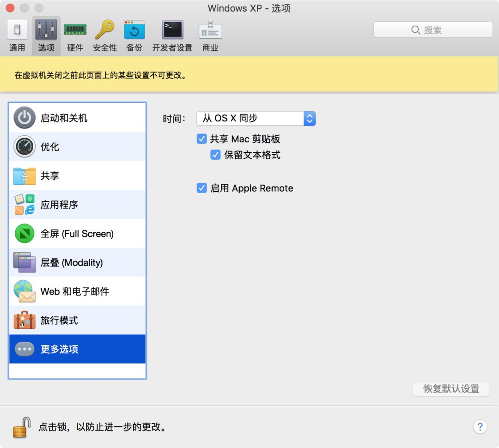Open the 通用 (General) toolbar icon

(17, 30)
